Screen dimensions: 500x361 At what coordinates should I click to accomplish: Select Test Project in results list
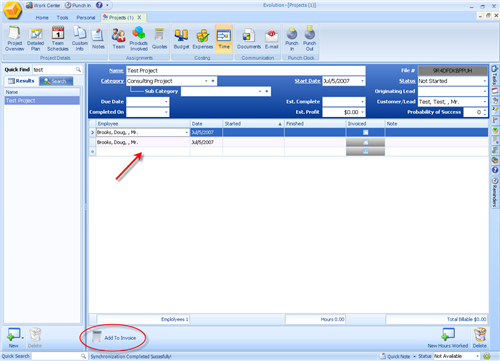(42, 101)
